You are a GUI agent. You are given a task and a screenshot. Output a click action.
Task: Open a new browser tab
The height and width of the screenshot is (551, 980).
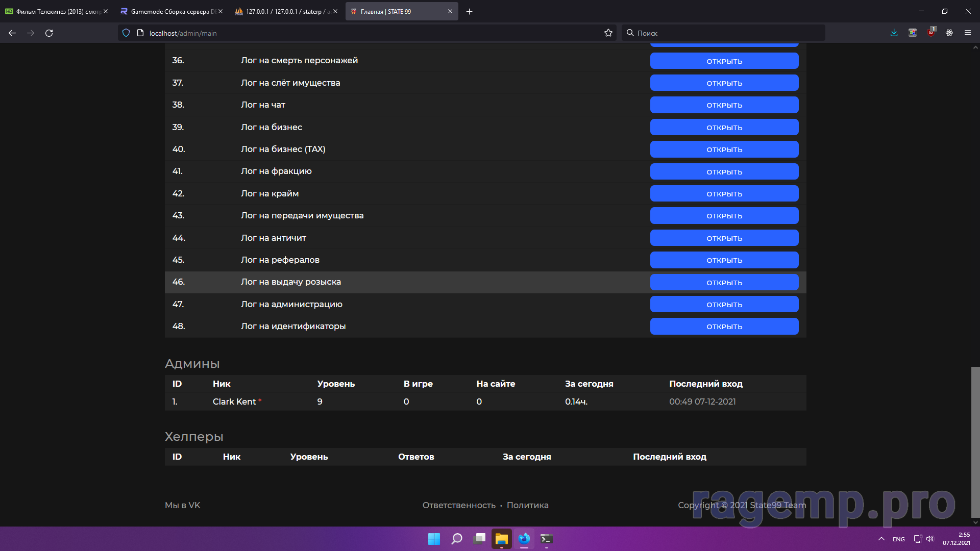(x=469, y=12)
